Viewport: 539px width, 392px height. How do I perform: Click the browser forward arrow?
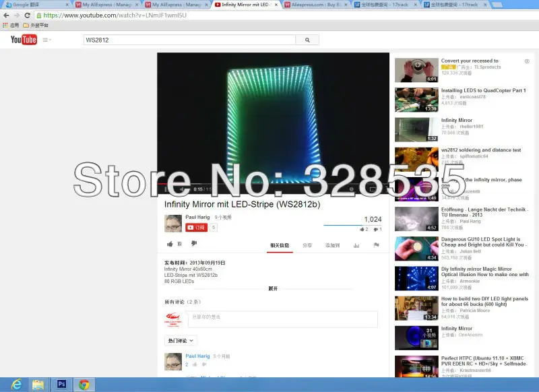pos(17,15)
